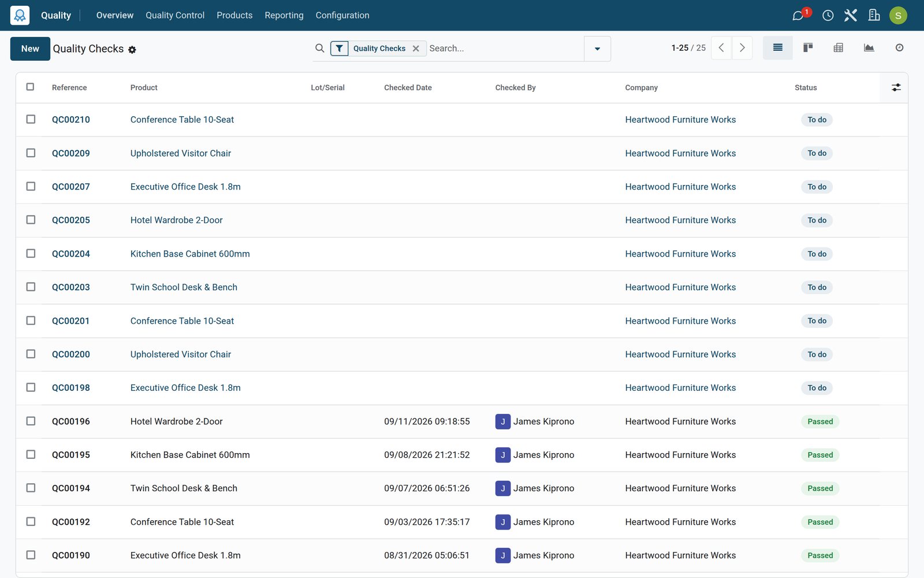This screenshot has height=578, width=924.
Task: Open the user avatar menu
Action: tap(898, 16)
